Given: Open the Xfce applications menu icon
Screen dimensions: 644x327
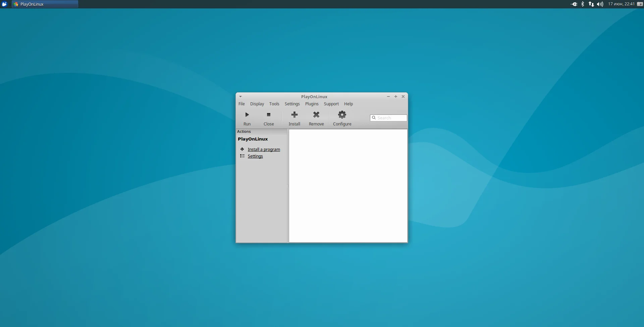Looking at the screenshot, I should coord(4,4).
